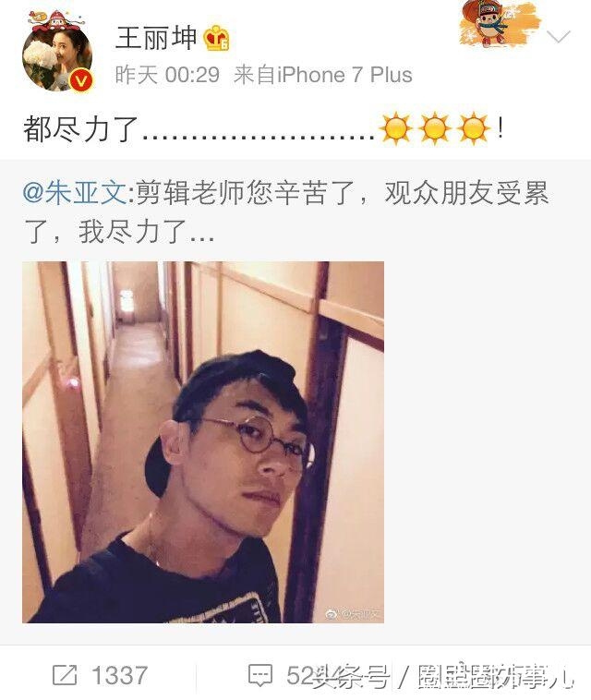Tap the cartoon mascot sticker at top right
Screen dimensions: 591x700
[x=499, y=23]
